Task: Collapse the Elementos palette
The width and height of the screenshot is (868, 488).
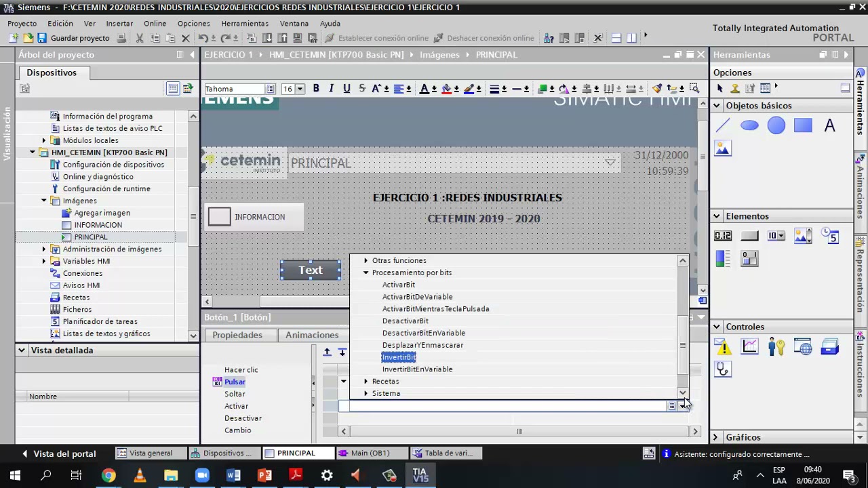Action: [717, 216]
